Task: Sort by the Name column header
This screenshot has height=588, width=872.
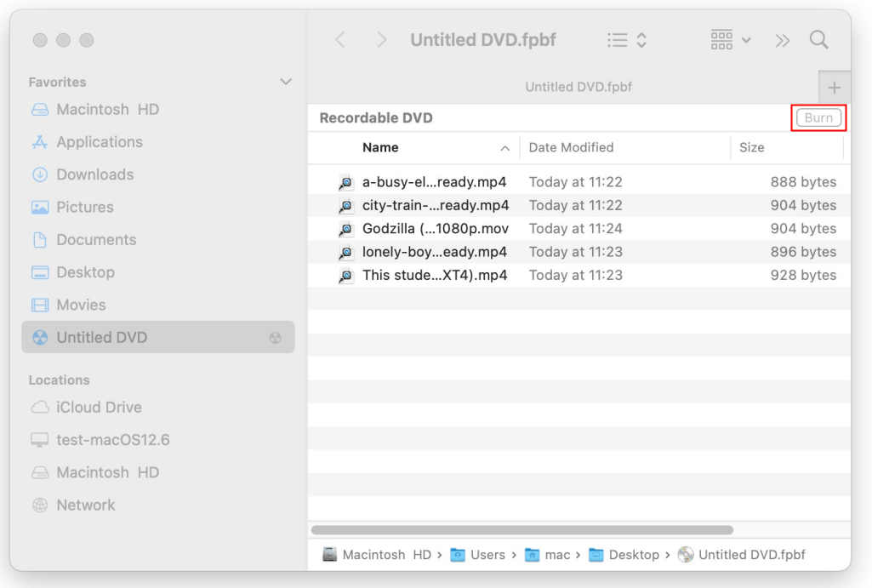Action: click(x=380, y=147)
